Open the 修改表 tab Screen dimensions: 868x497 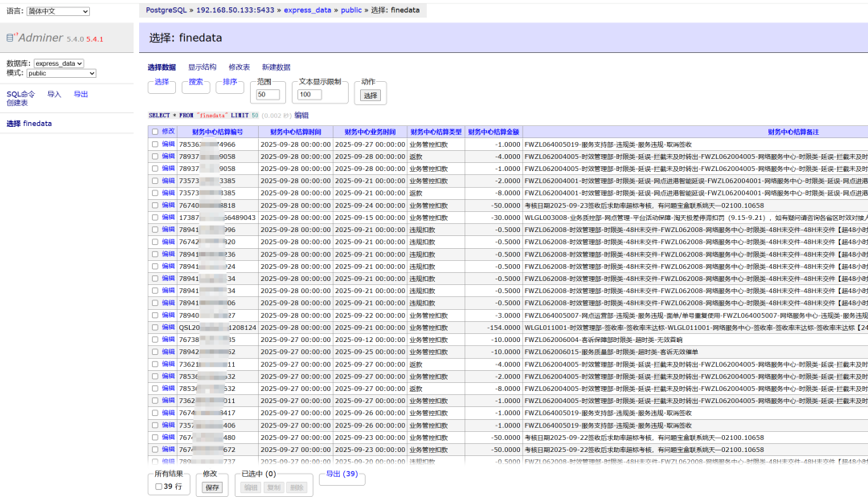tap(240, 67)
